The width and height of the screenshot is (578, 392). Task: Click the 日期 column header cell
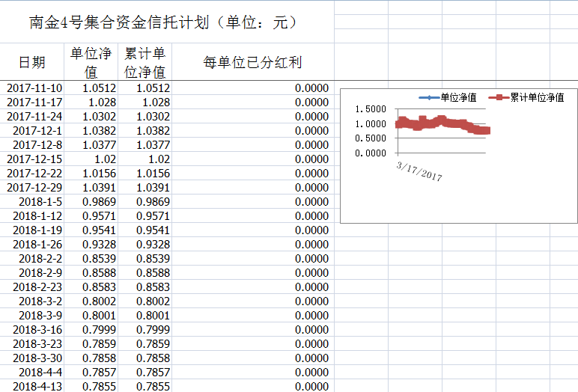coord(32,62)
